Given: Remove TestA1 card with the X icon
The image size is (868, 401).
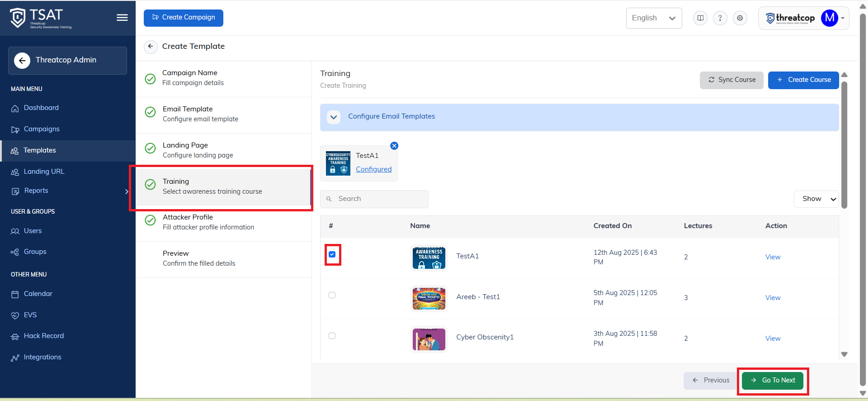Looking at the screenshot, I should tap(394, 146).
